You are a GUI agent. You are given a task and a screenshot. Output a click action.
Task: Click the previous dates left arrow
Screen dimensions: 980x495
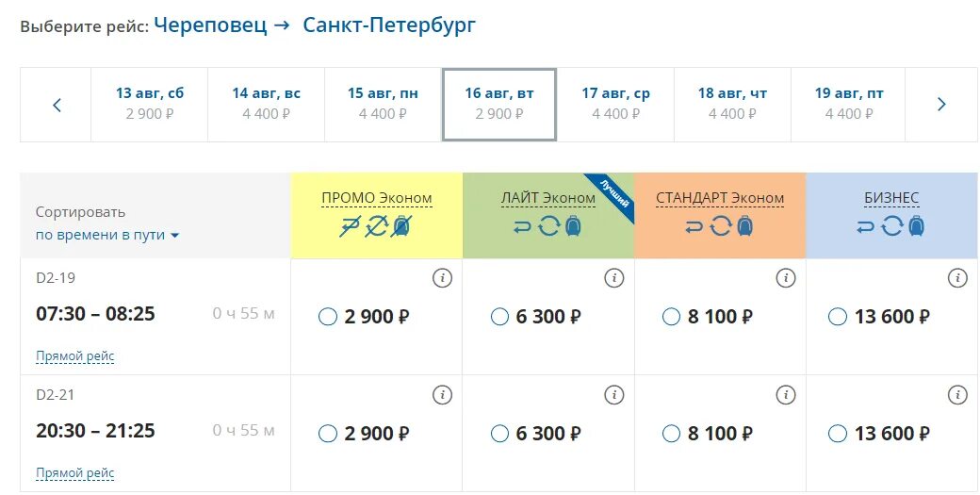[57, 105]
